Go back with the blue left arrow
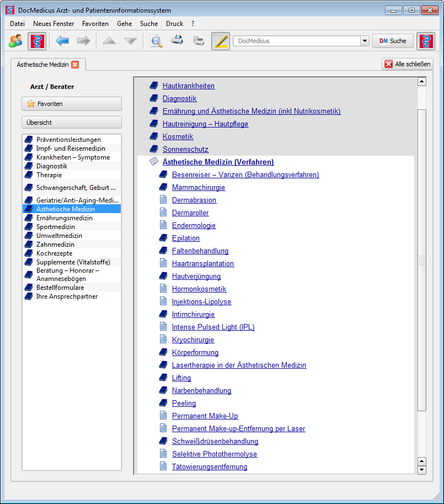Image resolution: width=444 pixels, height=504 pixels. pos(62,41)
